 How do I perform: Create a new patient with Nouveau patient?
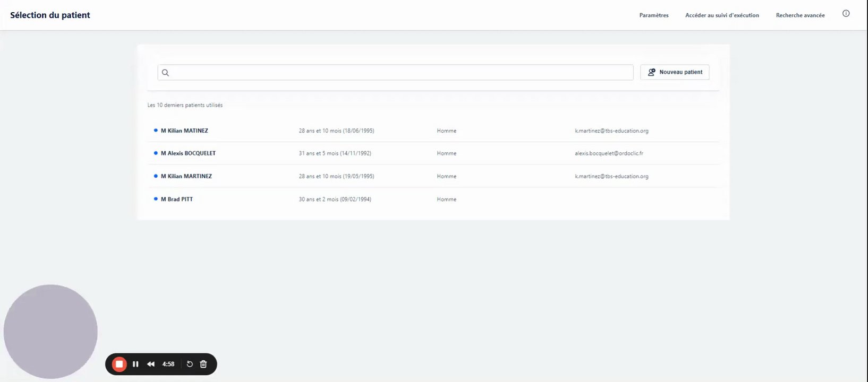(x=675, y=72)
